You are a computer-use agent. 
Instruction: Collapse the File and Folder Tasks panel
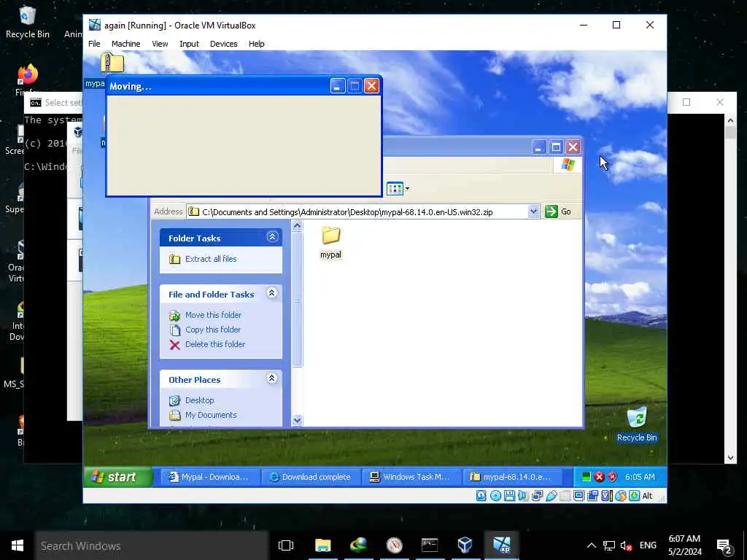tap(272, 293)
